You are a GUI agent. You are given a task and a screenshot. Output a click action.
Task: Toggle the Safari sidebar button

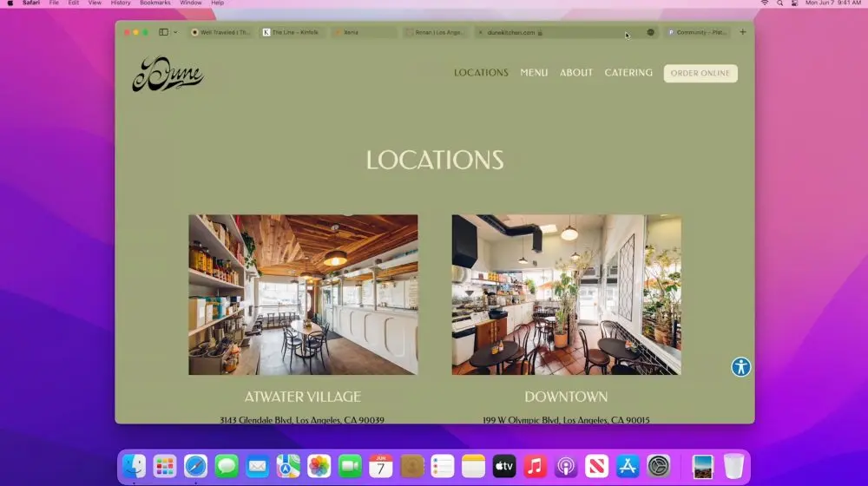[163, 32]
